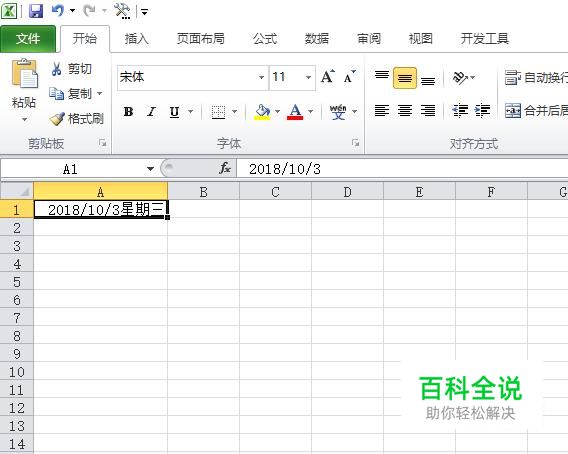This screenshot has height=454, width=568.
Task: Click the font size box showing 11
Action: pyautogui.click(x=286, y=77)
